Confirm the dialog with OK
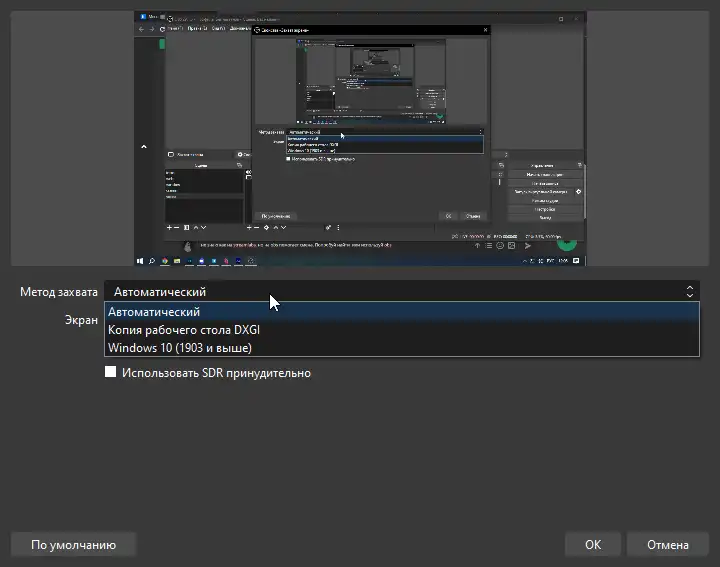Viewport: 720px width, 567px height. click(x=593, y=545)
